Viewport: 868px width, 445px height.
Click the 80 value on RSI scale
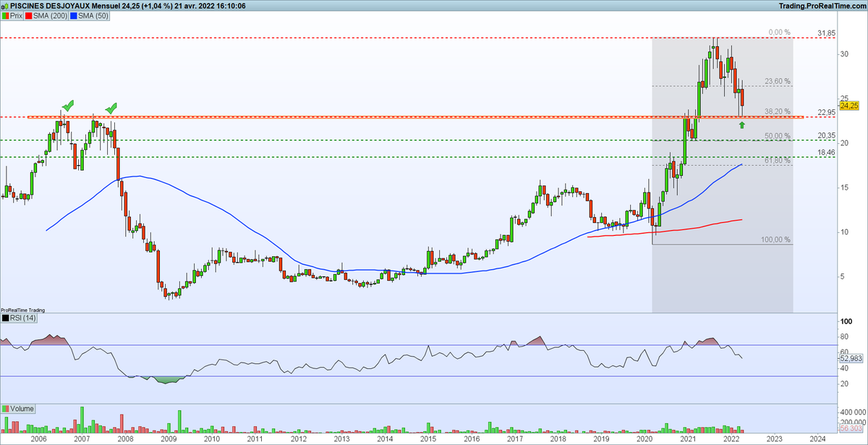tap(843, 336)
